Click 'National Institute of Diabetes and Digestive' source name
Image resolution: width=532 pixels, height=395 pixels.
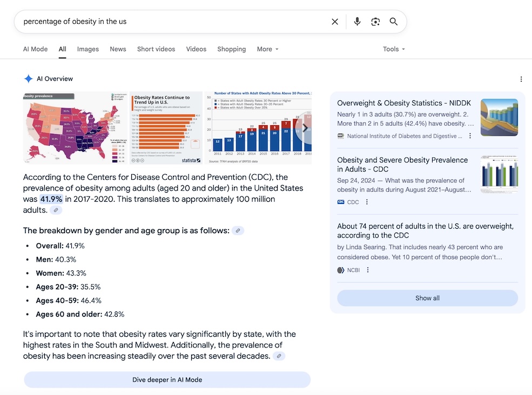click(405, 136)
